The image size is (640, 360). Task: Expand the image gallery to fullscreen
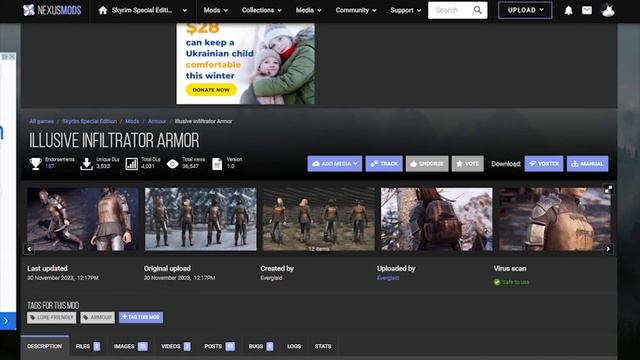(x=608, y=189)
